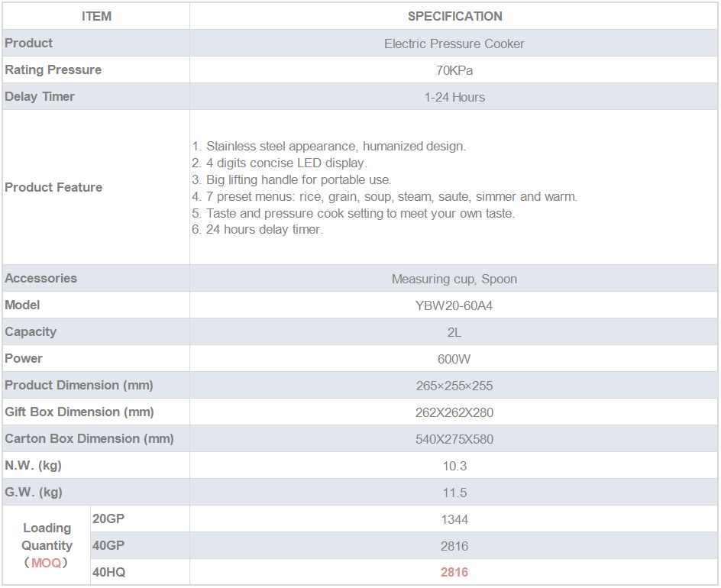721x588 pixels.
Task: Click the Delay Timer label
Action: pos(40,96)
